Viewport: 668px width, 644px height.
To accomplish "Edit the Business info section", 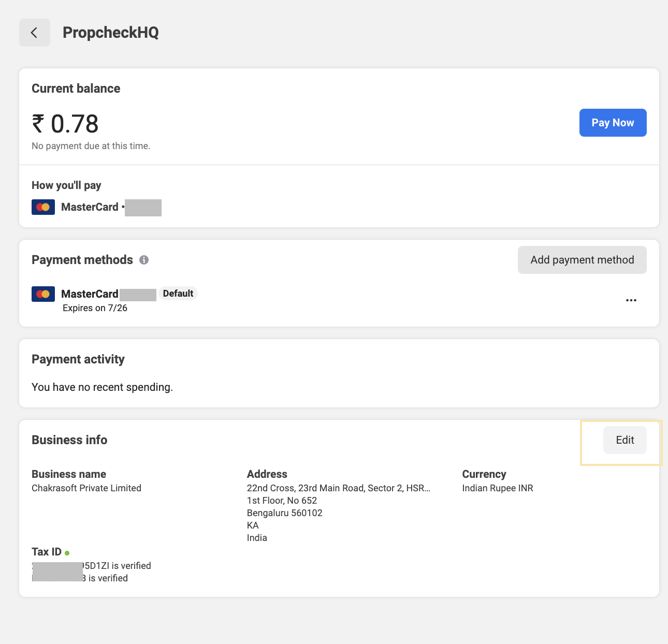I will coord(625,440).
